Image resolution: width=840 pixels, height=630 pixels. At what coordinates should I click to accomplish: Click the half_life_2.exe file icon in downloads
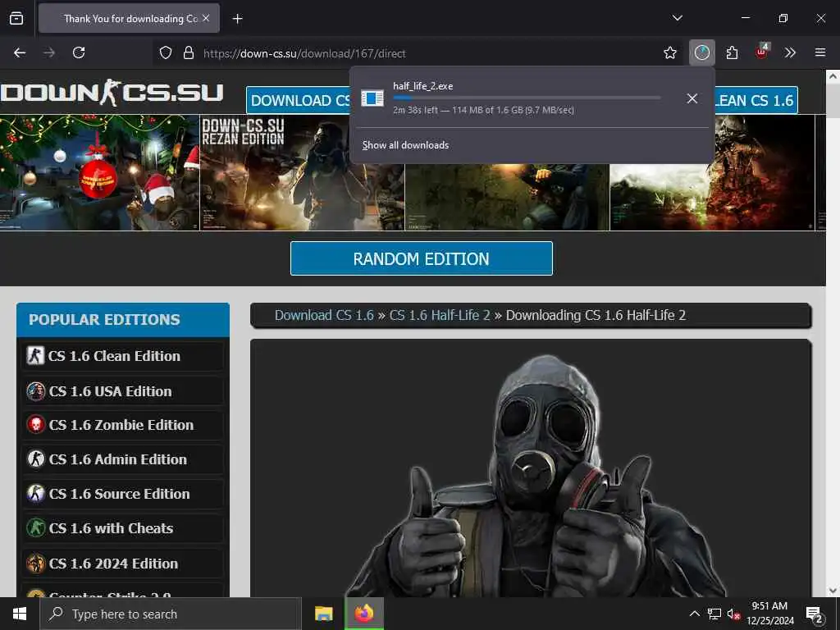(372, 98)
